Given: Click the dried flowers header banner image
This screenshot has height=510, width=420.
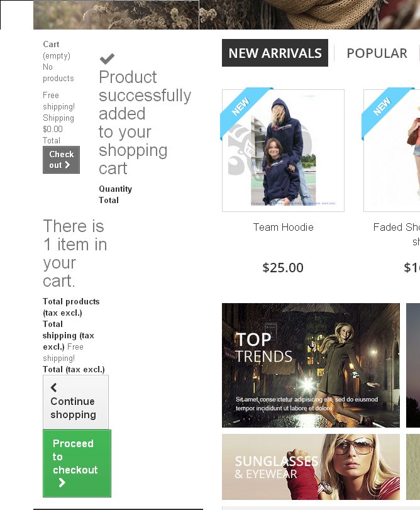Looking at the screenshot, I should click(x=116, y=14).
